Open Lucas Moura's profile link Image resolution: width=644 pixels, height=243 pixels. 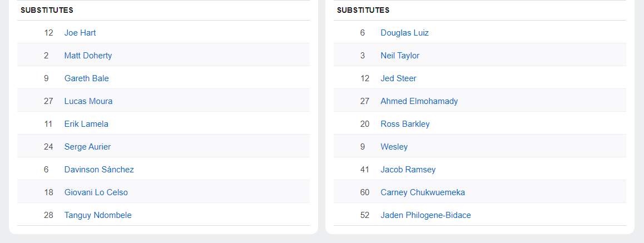click(88, 101)
